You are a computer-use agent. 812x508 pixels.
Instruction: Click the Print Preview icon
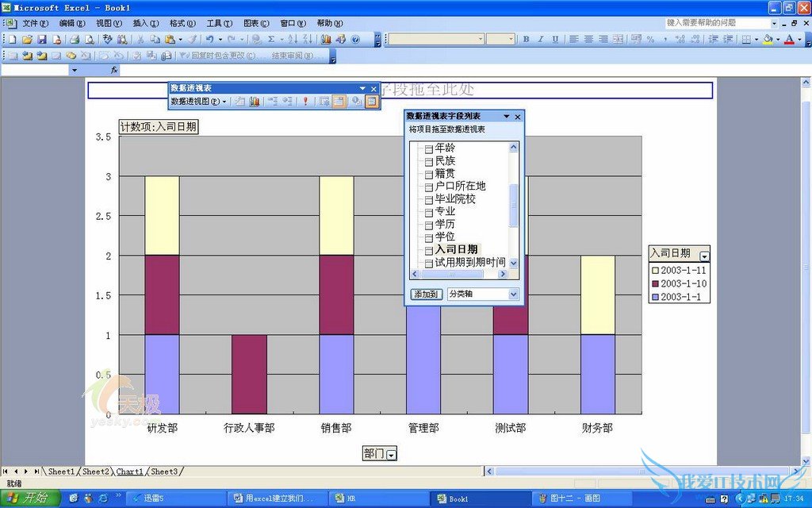pos(88,39)
